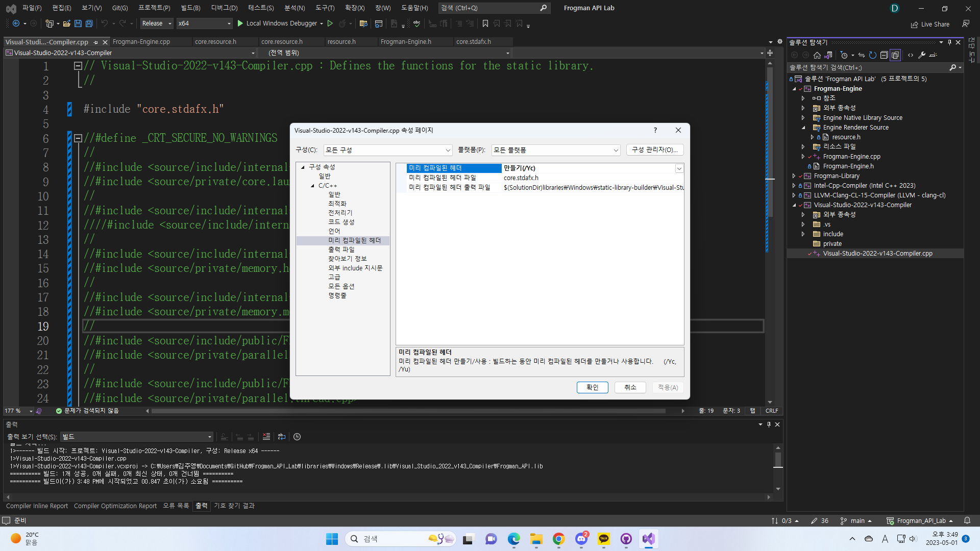Collapse the C/C++ tree node in dialog
The width and height of the screenshot is (980, 551).
coord(312,186)
